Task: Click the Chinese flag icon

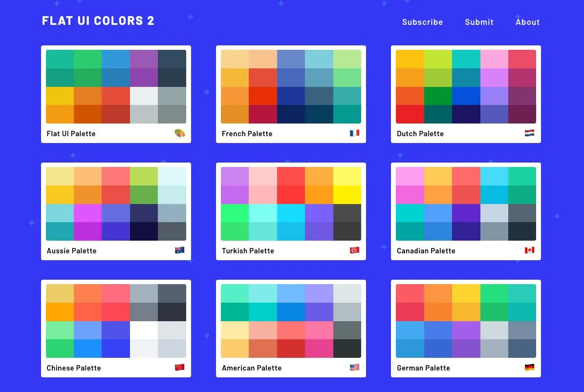Action: [x=180, y=367]
